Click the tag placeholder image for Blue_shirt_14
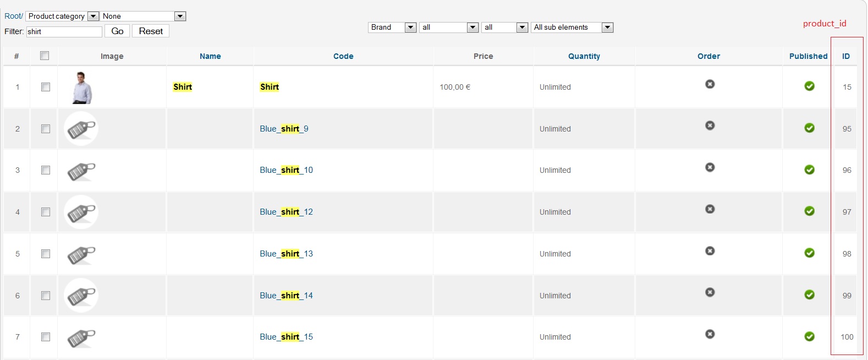The image size is (868, 360). coord(81,296)
